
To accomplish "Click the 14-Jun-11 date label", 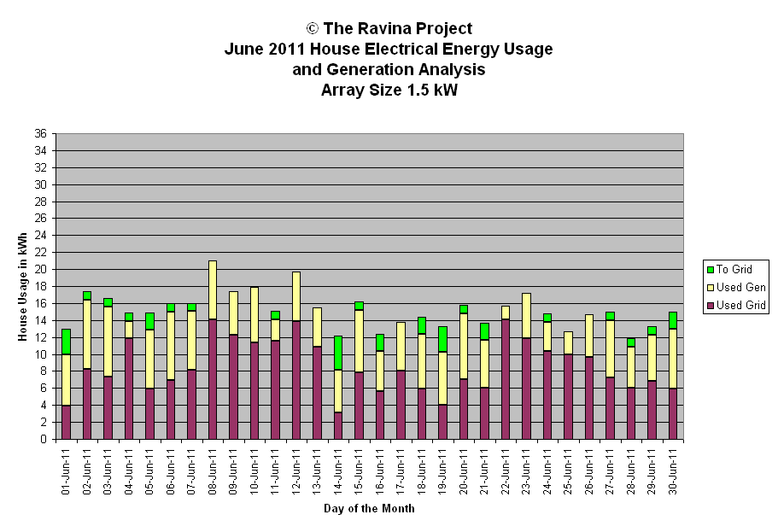I will [338, 472].
